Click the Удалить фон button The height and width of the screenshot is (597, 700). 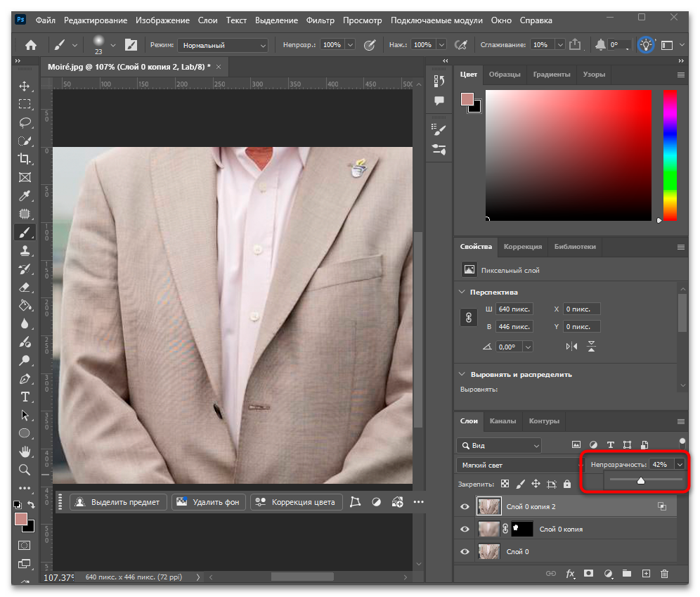209,502
